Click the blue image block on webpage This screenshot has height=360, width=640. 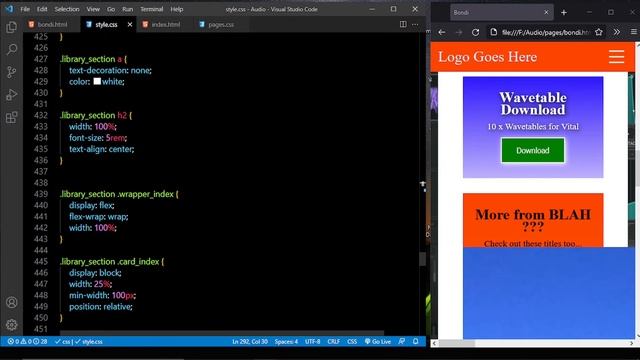coord(549,293)
